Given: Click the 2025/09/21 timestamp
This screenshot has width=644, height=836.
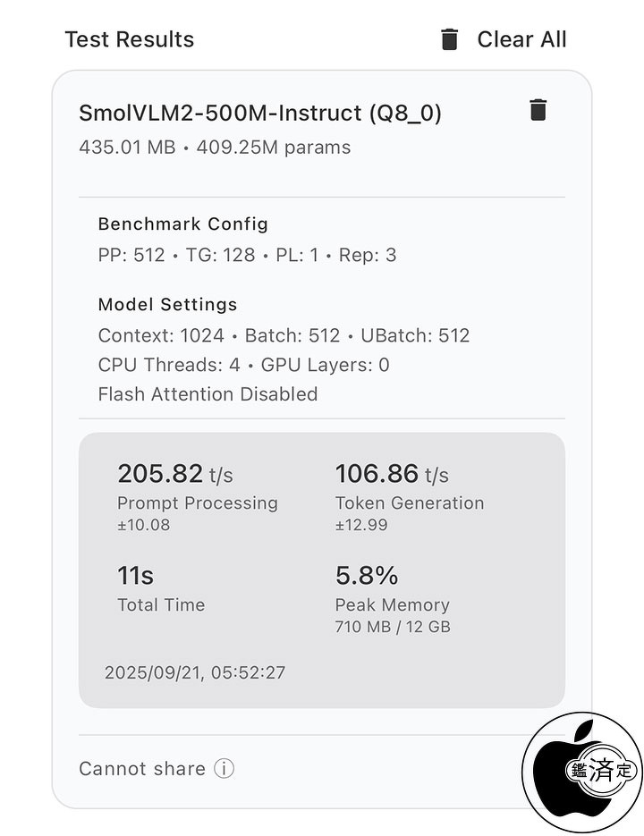Looking at the screenshot, I should coord(195,672).
